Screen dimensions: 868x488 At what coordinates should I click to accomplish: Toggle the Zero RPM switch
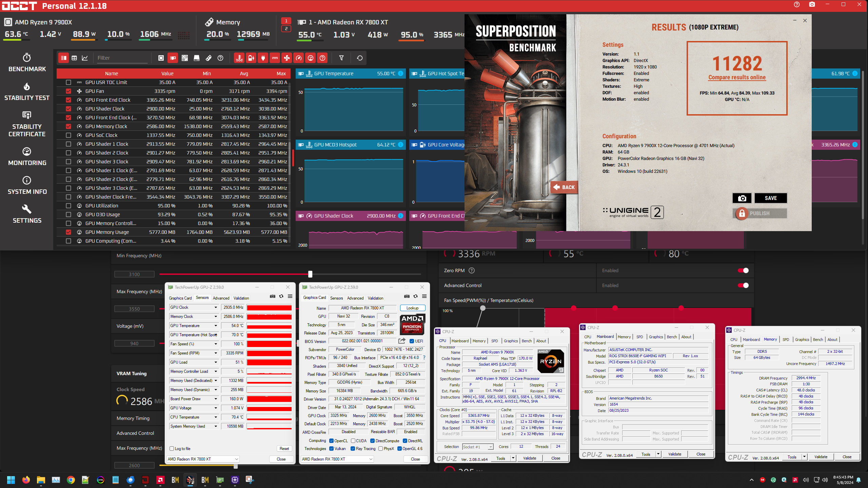tap(743, 270)
